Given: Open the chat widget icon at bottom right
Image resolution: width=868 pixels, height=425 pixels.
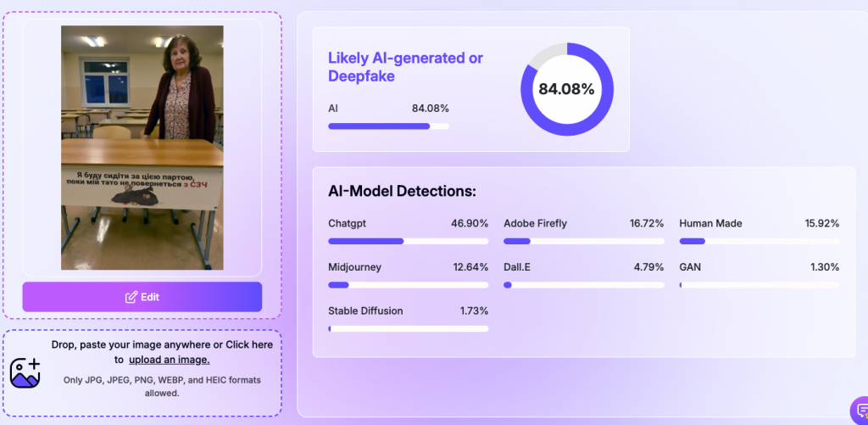Looking at the screenshot, I should (x=858, y=411).
